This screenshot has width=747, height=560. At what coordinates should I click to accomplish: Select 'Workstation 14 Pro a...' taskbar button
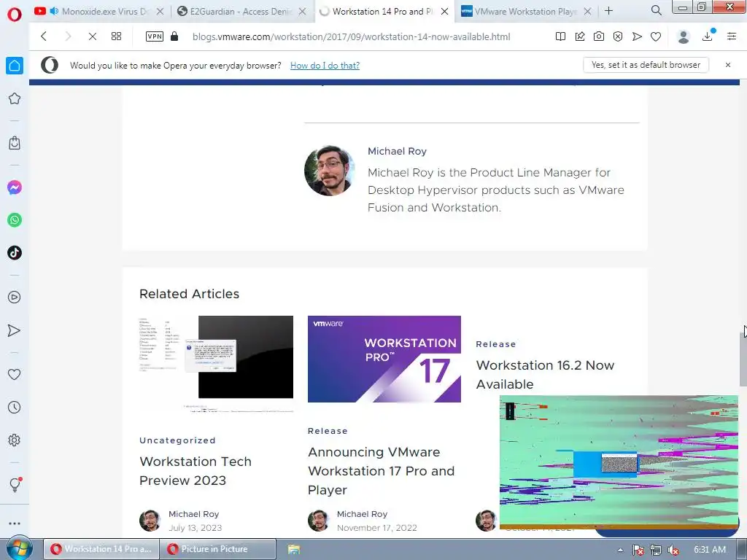pos(101,549)
